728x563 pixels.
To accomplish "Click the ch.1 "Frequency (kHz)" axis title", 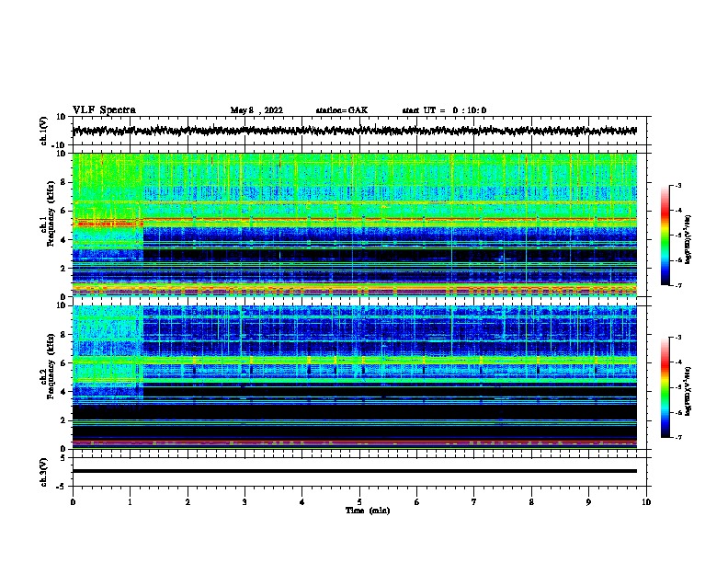I will pyautogui.click(x=51, y=213).
